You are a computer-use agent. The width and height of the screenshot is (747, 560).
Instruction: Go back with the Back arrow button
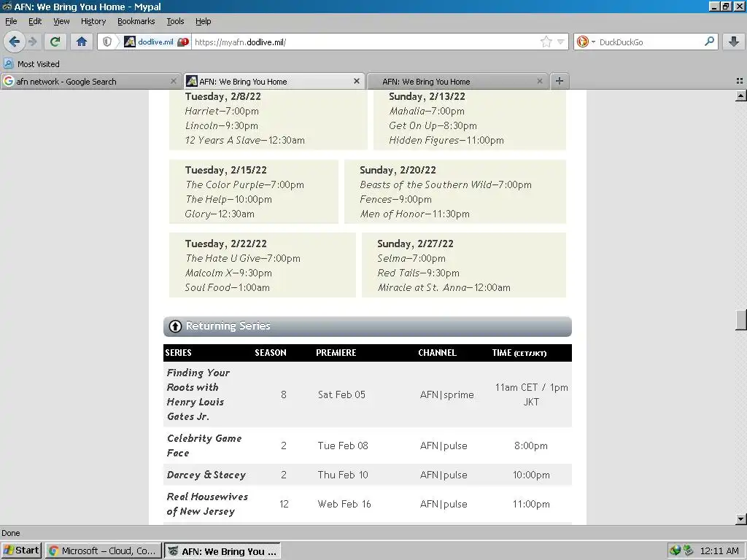(14, 42)
